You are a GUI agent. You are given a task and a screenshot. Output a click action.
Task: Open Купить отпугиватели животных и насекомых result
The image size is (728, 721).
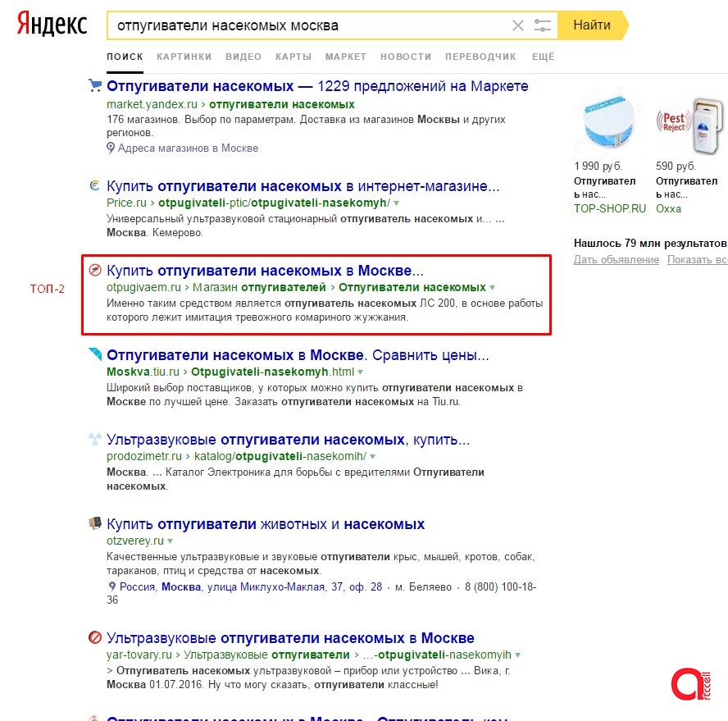click(x=266, y=524)
